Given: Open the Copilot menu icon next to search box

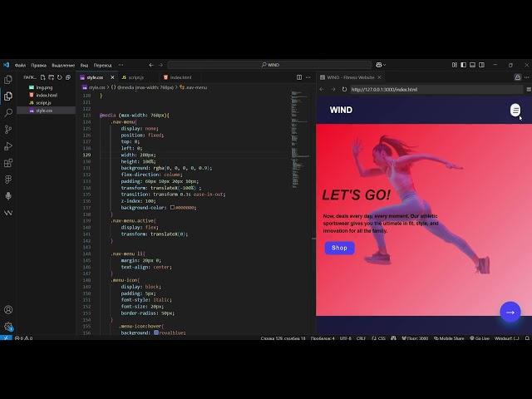Looking at the screenshot, I should click(x=381, y=65).
